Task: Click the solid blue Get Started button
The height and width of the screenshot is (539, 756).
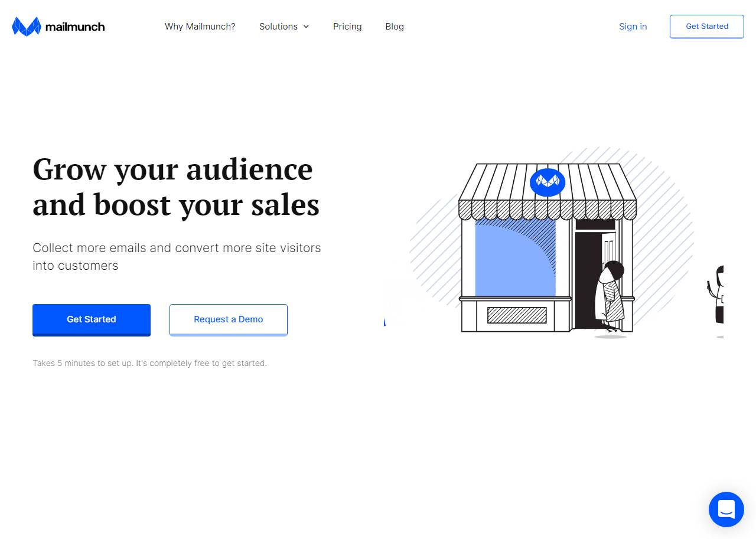Action: coord(92,319)
